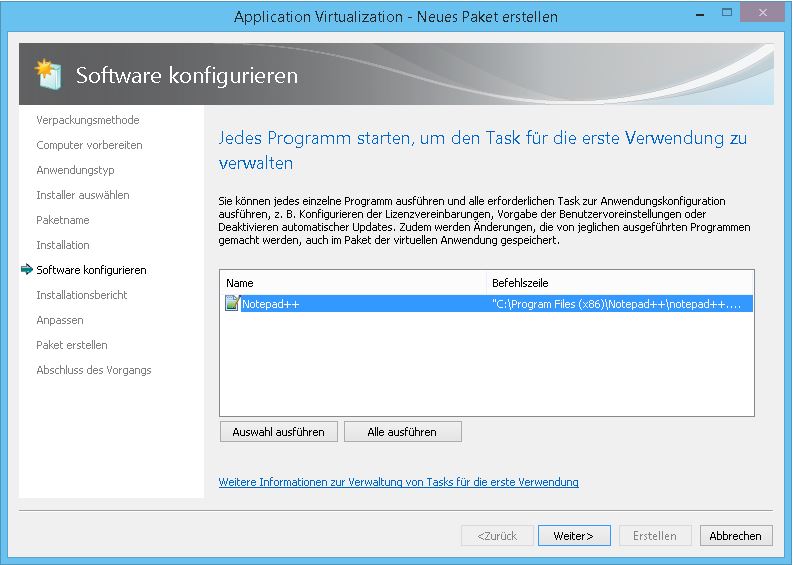Run the selection with Auswahl ausführen
Viewport: 793px width, 565px height.
pyautogui.click(x=279, y=432)
